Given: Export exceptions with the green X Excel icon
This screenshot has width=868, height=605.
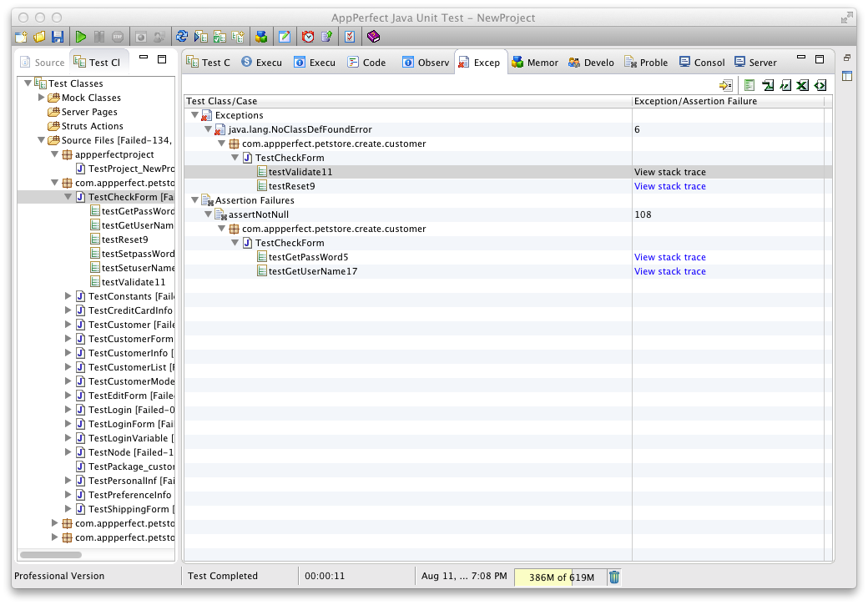Looking at the screenshot, I should point(803,85).
